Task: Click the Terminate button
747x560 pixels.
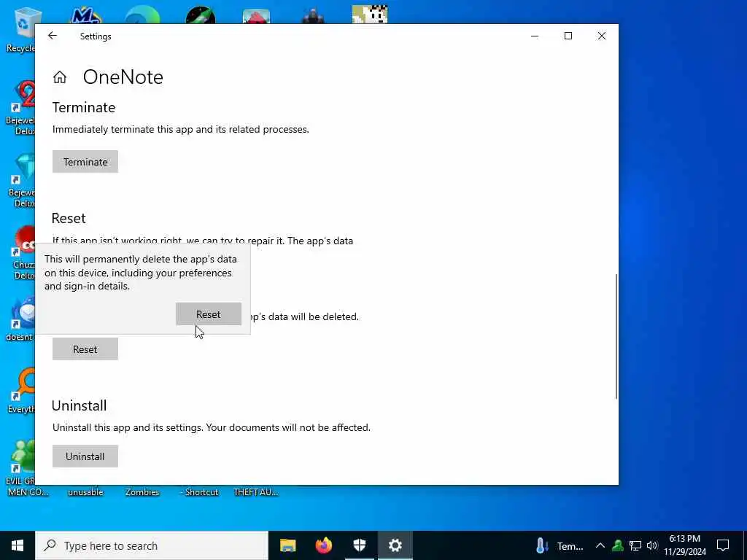Action: (x=85, y=162)
